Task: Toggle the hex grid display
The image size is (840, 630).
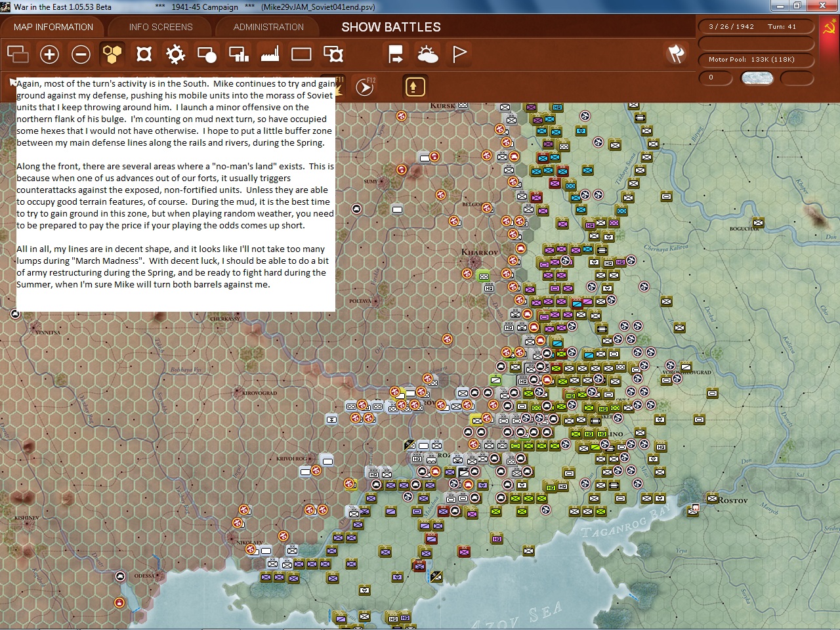Action: click(112, 54)
